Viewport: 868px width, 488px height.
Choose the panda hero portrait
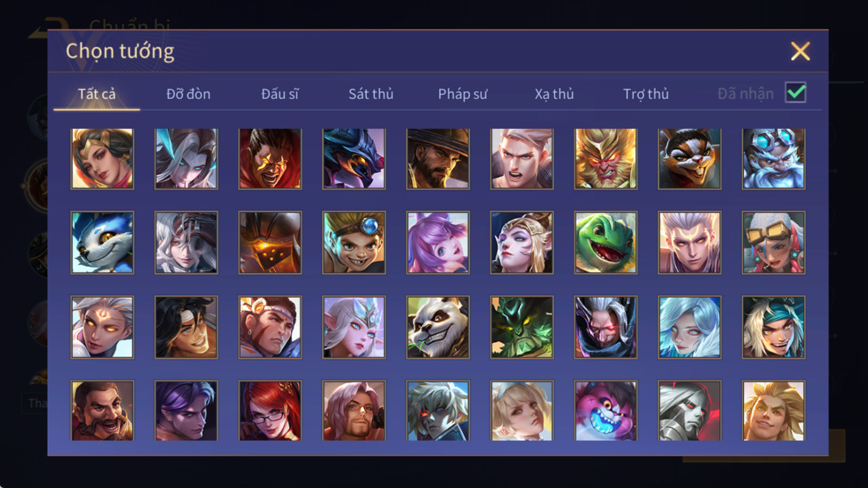[x=438, y=327]
